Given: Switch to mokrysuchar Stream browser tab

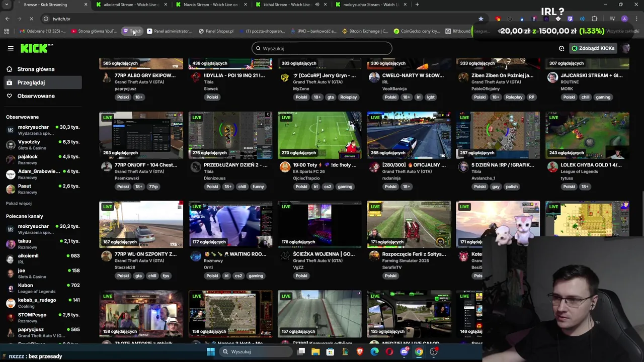Looking at the screenshot, I should pyautogui.click(x=370, y=5).
